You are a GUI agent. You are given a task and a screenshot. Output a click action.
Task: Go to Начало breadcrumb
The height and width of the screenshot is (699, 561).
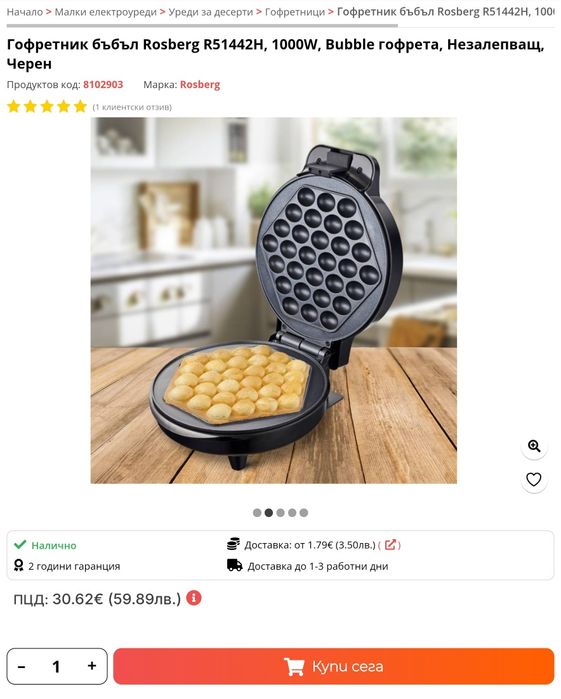[25, 12]
